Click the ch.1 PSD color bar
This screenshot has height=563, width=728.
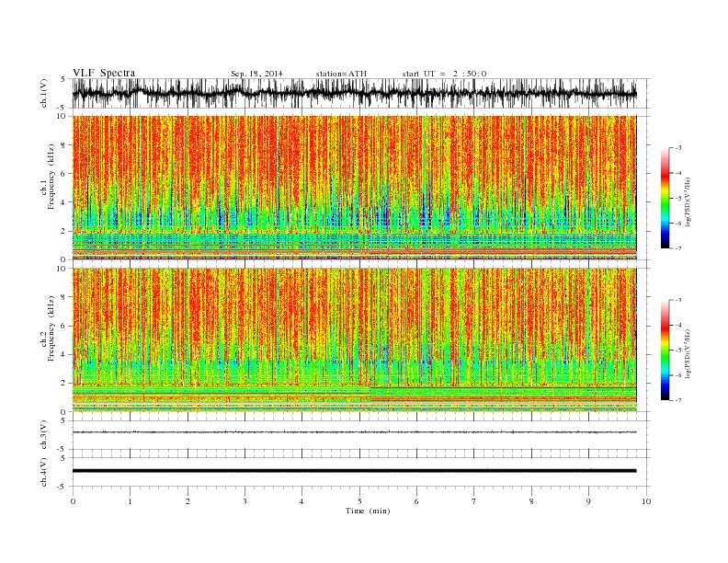click(665, 198)
